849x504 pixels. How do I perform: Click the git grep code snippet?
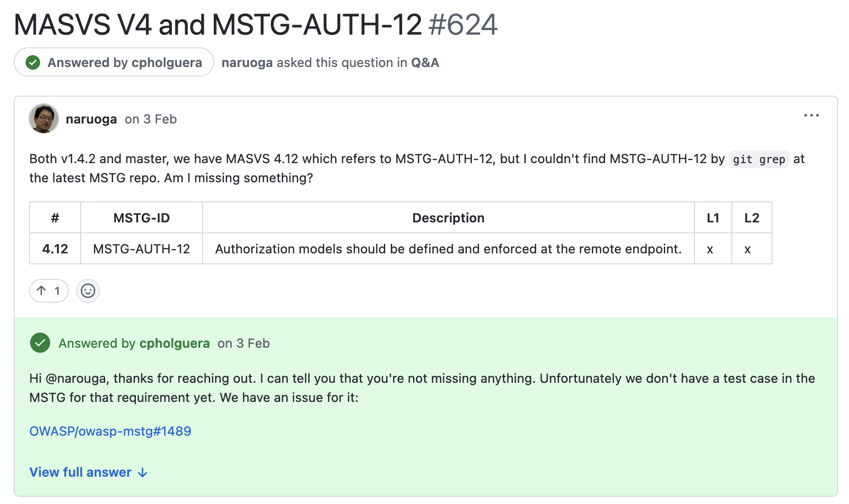pyautogui.click(x=759, y=159)
